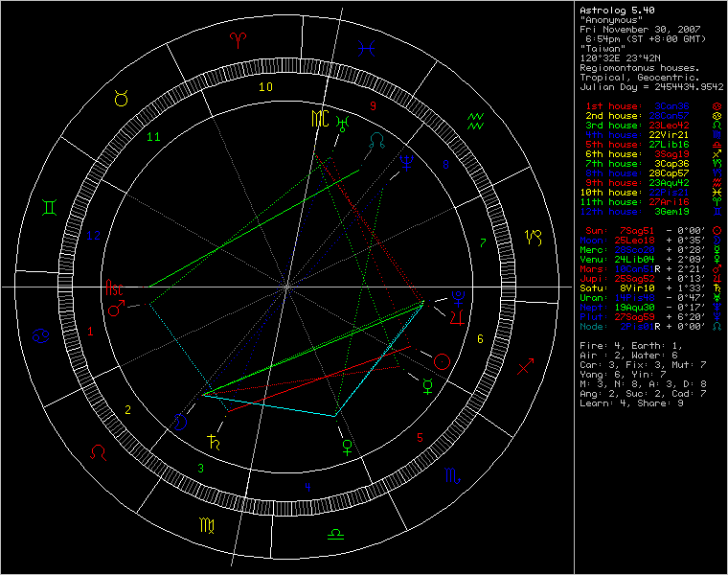Select the '4th house: 22Vir21' row

653,135
